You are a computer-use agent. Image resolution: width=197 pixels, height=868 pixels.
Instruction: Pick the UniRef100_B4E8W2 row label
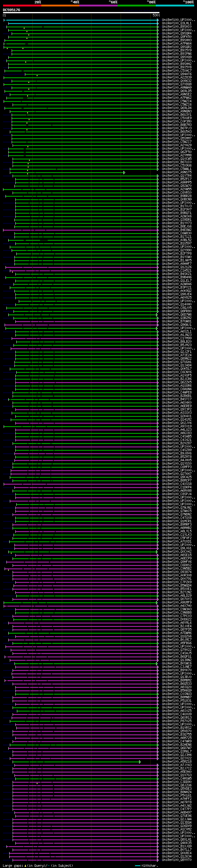coord(177,230)
